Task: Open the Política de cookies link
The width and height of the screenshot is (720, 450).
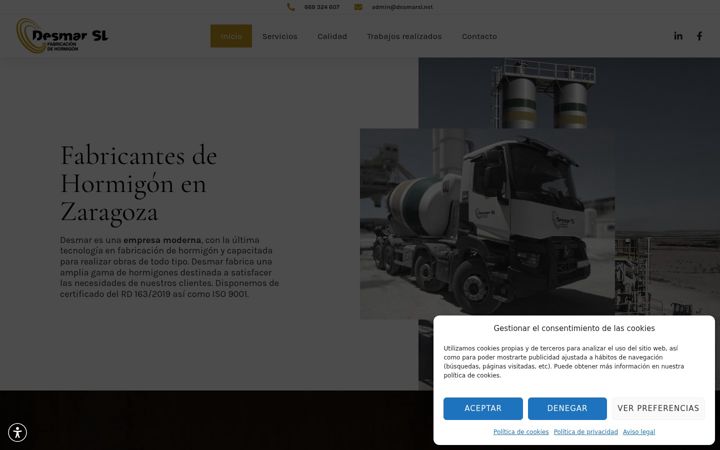Action: [x=521, y=432]
